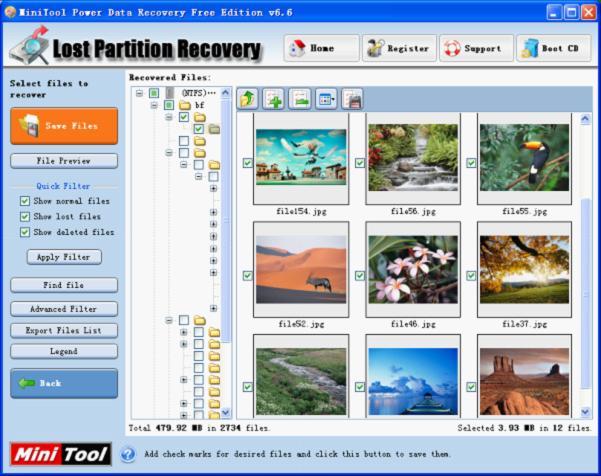601x476 pixels.
Task: Toggle the bf folder checkbox
Action: click(x=169, y=105)
